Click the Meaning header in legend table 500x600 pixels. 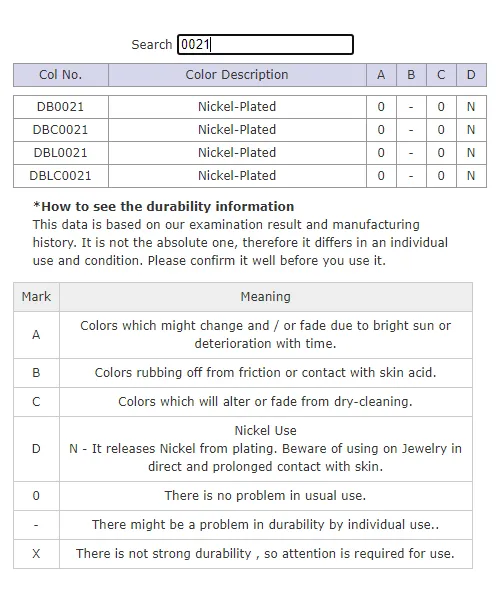[265, 297]
